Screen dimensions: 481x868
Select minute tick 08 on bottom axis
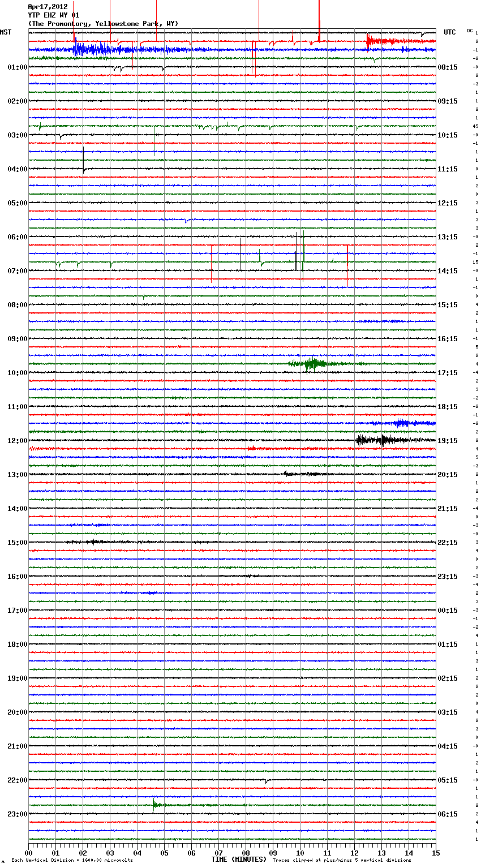[246, 853]
